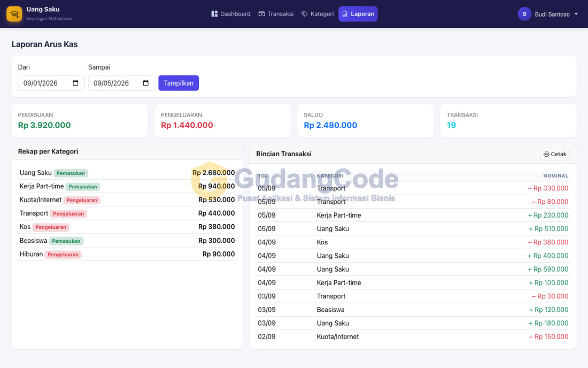The image size is (588, 368).
Task: Click the Pengeluaran badge beside Kuota/Internet
Action: point(82,201)
